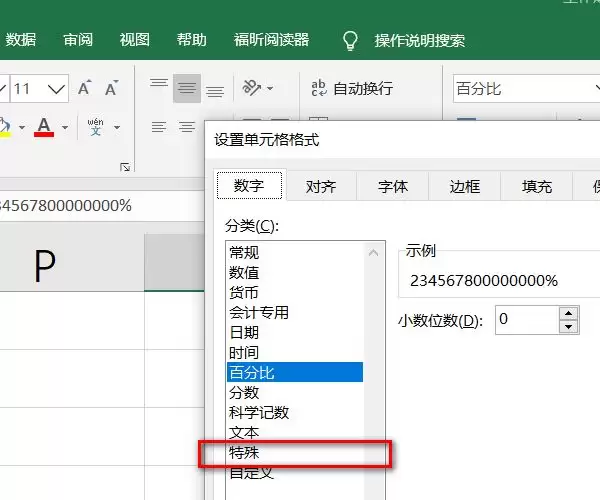Click the wén phonetic guide icon
This screenshot has width=600, height=500.
click(x=95, y=127)
